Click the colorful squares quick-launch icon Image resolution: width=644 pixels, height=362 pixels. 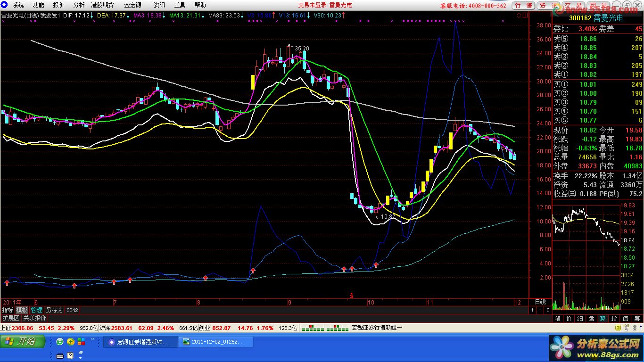tap(81, 342)
